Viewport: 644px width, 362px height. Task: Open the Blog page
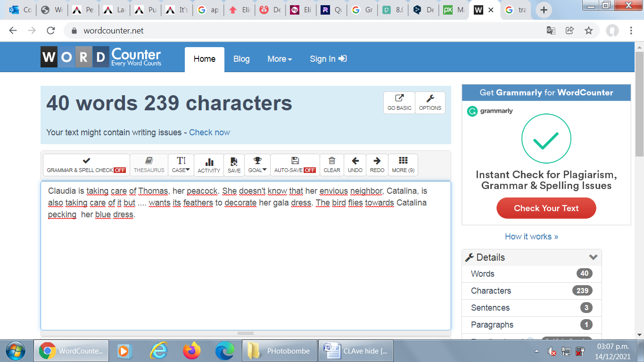(241, 59)
